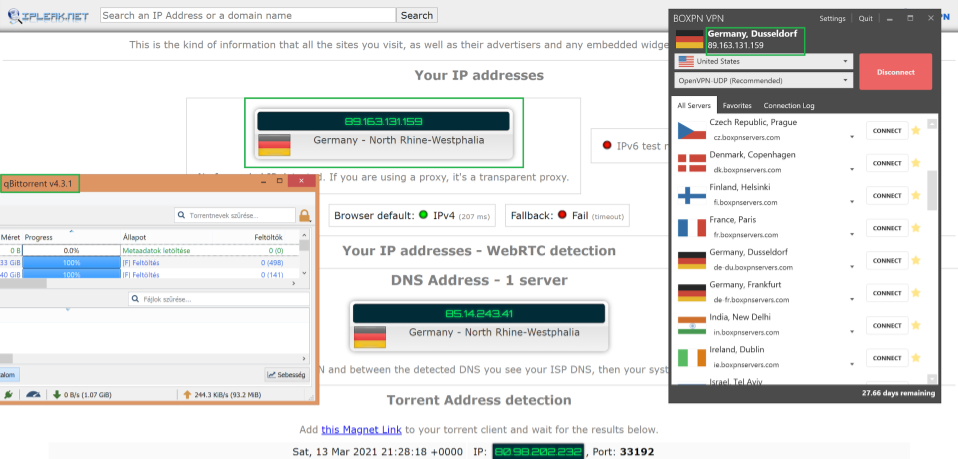Click the France flag in server list
This screenshot has height=459, width=958.
[x=692, y=228]
